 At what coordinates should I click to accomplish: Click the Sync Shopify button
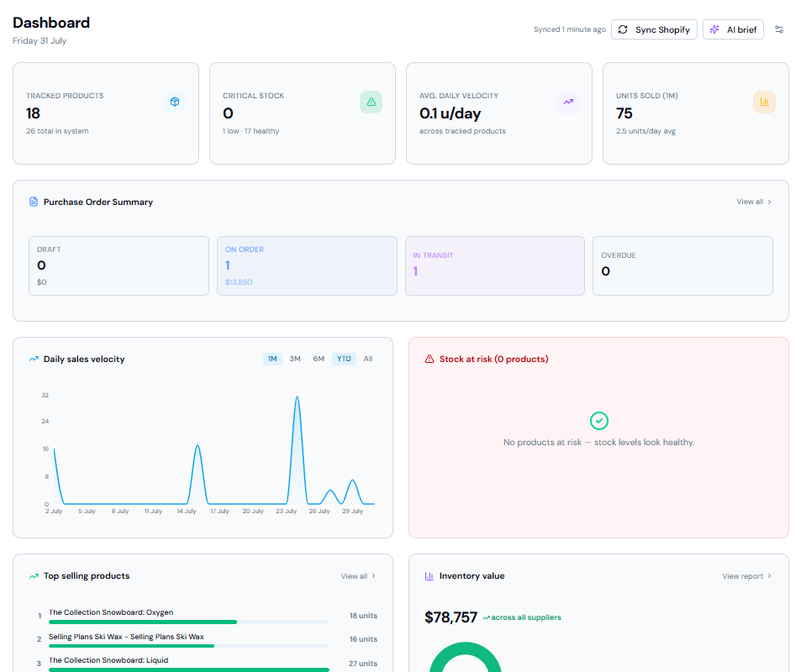tap(654, 29)
